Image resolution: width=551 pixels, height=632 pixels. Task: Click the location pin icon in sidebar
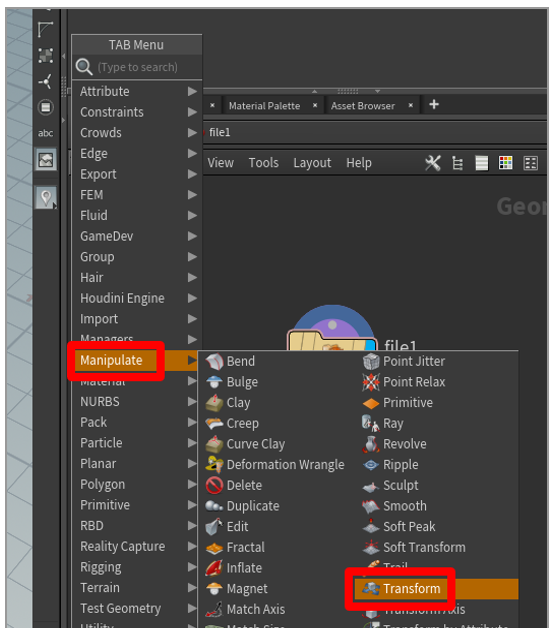click(x=46, y=198)
